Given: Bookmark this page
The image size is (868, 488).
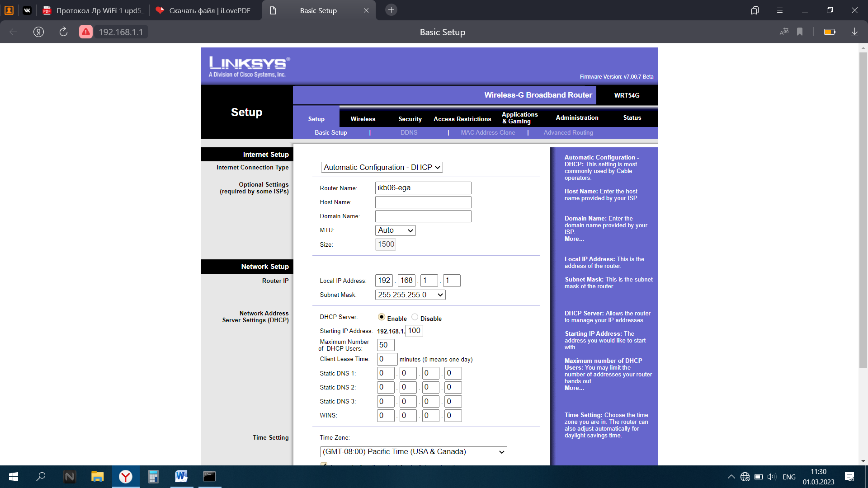Looking at the screenshot, I should click(x=800, y=32).
